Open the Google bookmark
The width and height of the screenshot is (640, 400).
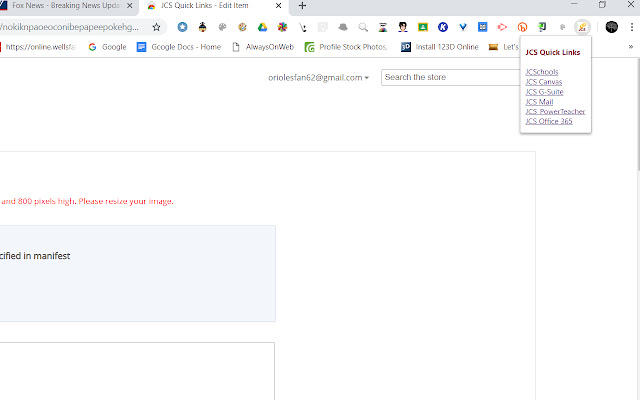pyautogui.click(x=107, y=47)
